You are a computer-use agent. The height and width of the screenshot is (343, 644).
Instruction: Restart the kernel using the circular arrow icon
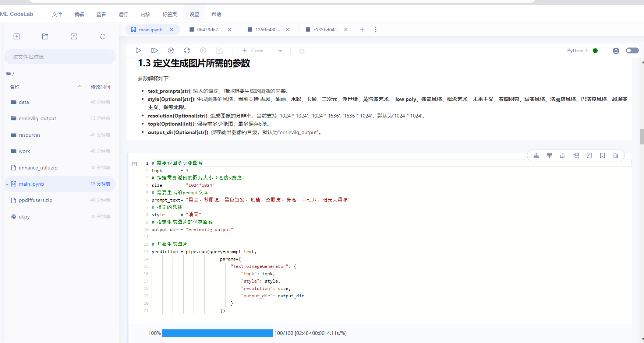click(x=187, y=50)
